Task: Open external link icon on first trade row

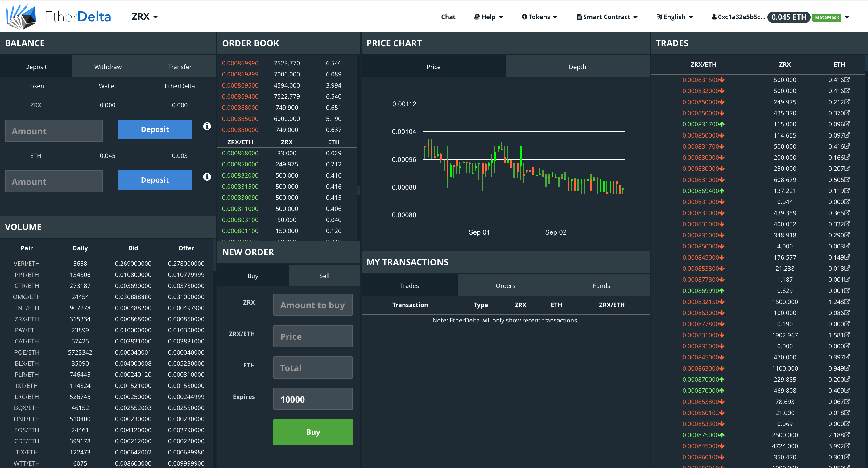Action: pyautogui.click(x=847, y=80)
